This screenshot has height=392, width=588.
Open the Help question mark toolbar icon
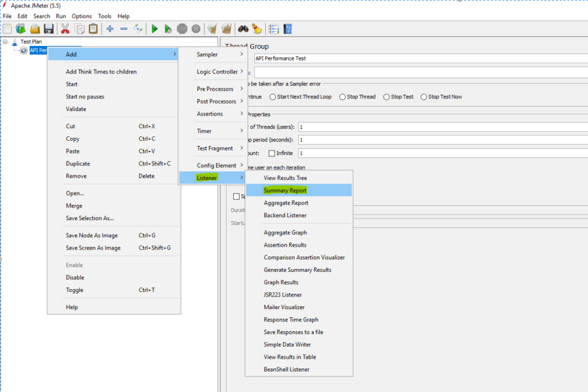(288, 29)
